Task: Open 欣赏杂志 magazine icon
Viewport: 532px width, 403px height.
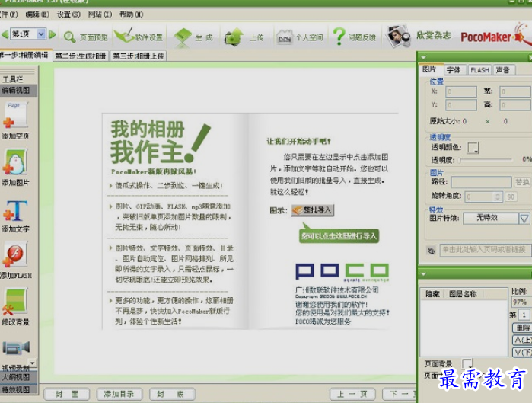Action: click(x=397, y=36)
